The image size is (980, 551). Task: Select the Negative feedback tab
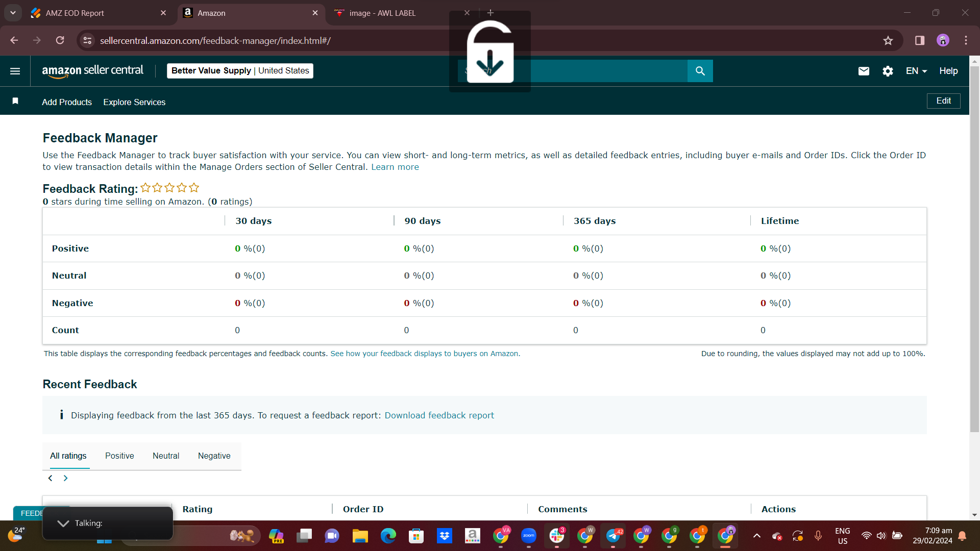pos(214,456)
